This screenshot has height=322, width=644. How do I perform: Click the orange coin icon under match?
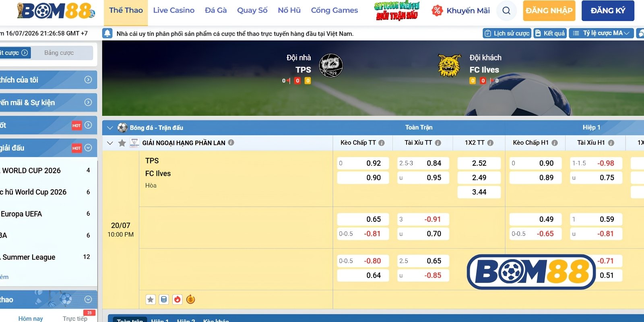coord(191,299)
